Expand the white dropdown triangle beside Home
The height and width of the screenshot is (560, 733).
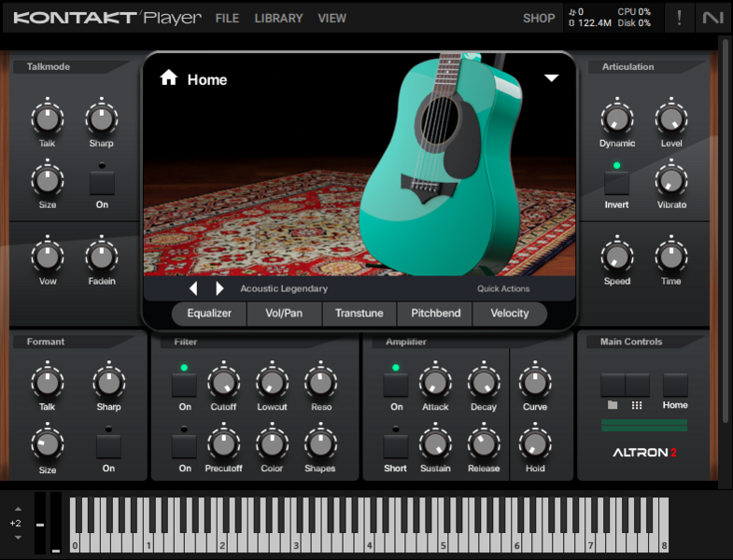551,78
